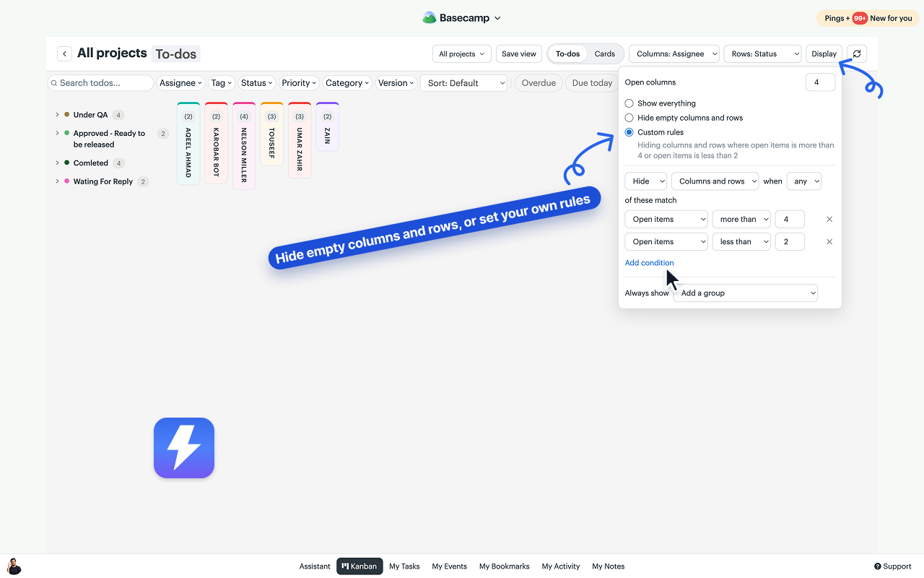The width and height of the screenshot is (924, 578).
Task: Switch to the To-dos tab
Action: [x=568, y=53]
